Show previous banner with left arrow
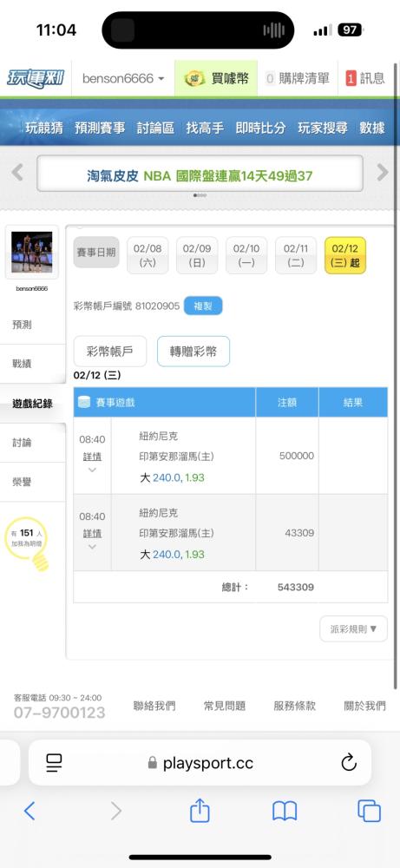The image size is (400, 868). [x=17, y=173]
